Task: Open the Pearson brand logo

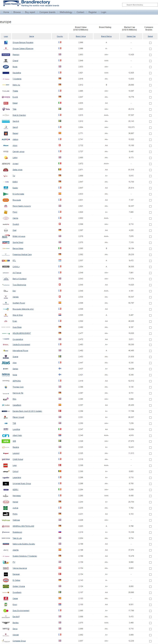Action: point(6,55)
